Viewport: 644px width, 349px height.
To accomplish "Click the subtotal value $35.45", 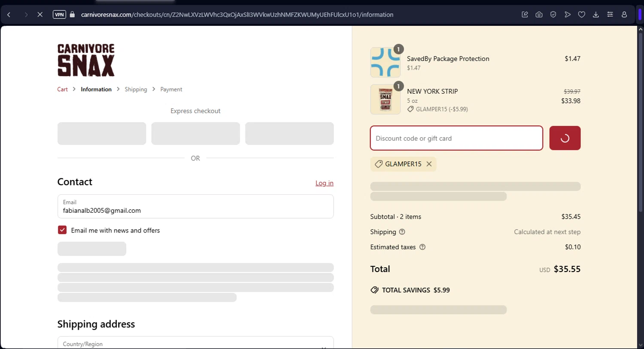I will (571, 217).
